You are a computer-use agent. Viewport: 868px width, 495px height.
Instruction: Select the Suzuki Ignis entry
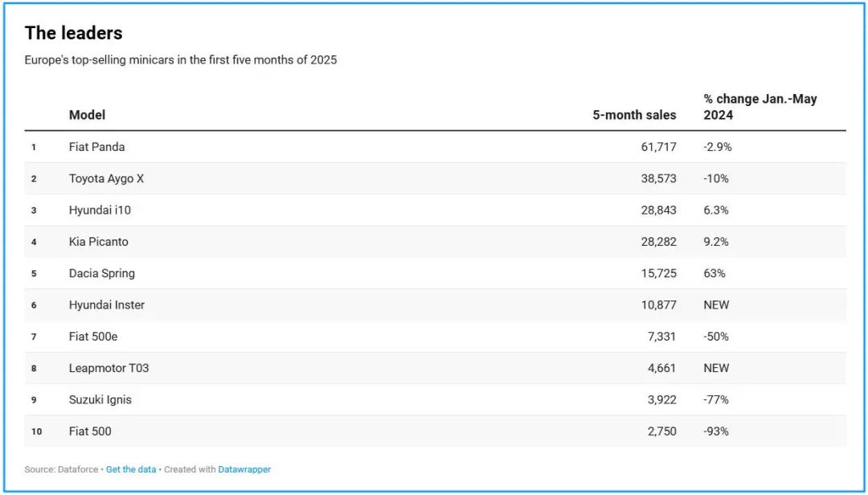(x=100, y=399)
